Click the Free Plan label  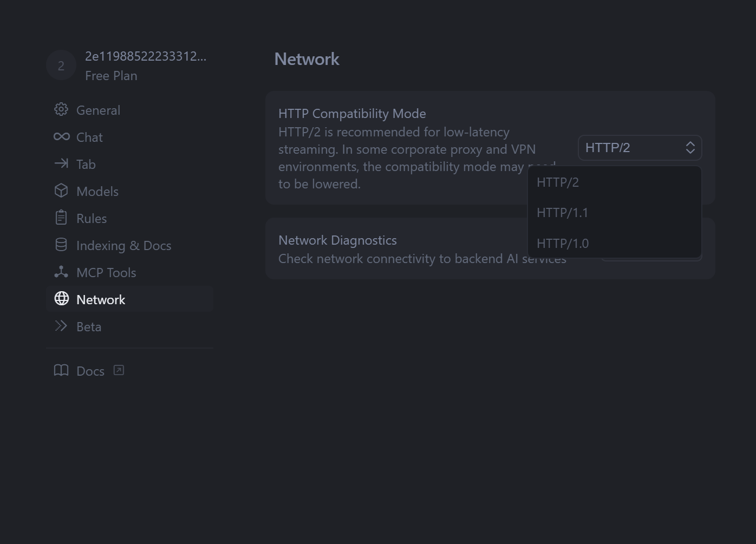coord(111,75)
